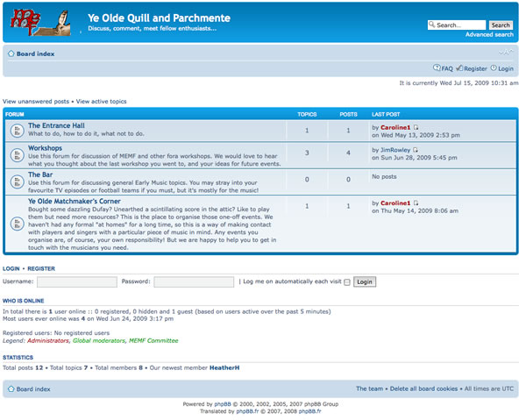This screenshot has height=420, width=526.
Task: Open Board index link in top bar
Action: pyautogui.click(x=36, y=54)
